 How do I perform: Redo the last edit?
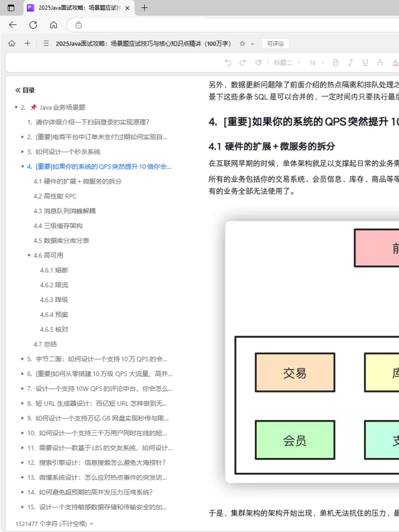tap(243, 62)
